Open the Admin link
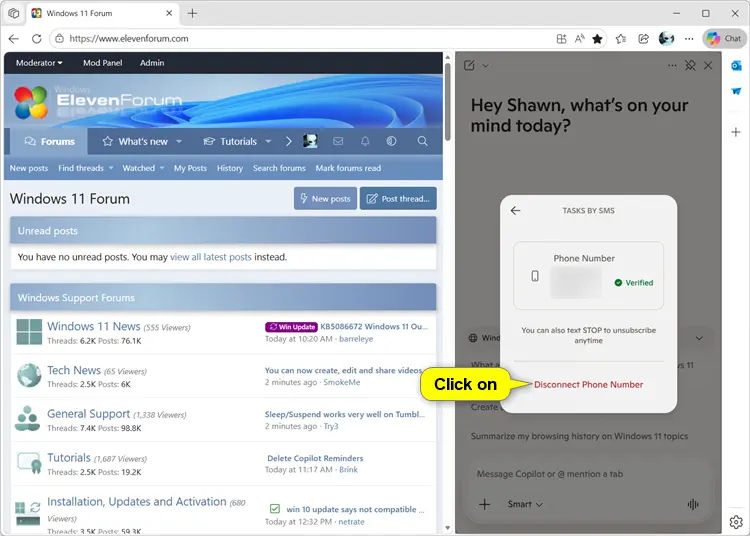The image size is (750, 536). pos(152,63)
